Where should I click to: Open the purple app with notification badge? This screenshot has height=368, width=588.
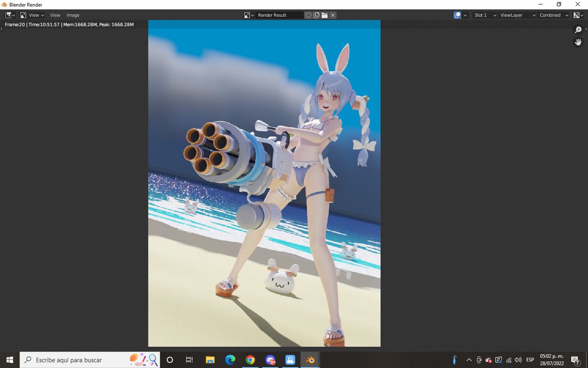tap(270, 360)
